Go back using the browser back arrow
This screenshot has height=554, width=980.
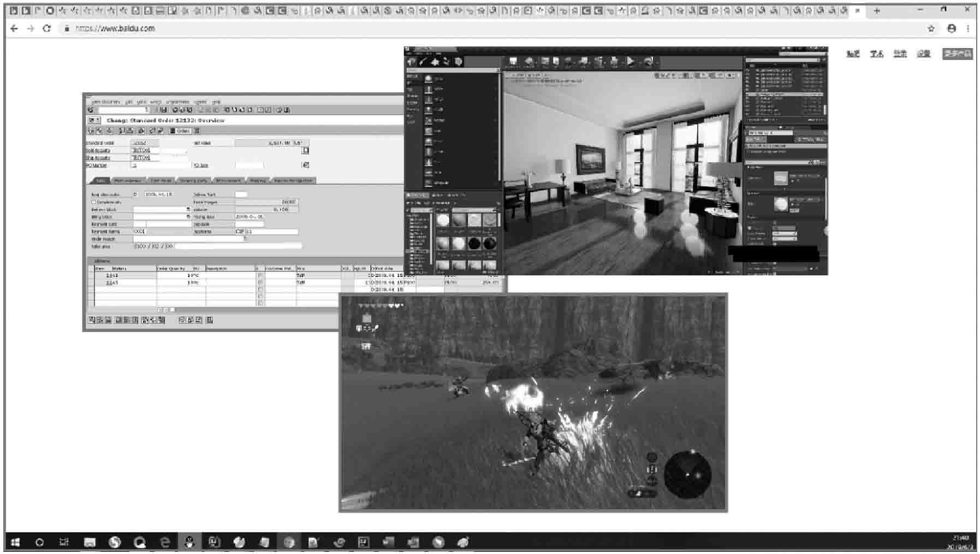(x=14, y=28)
